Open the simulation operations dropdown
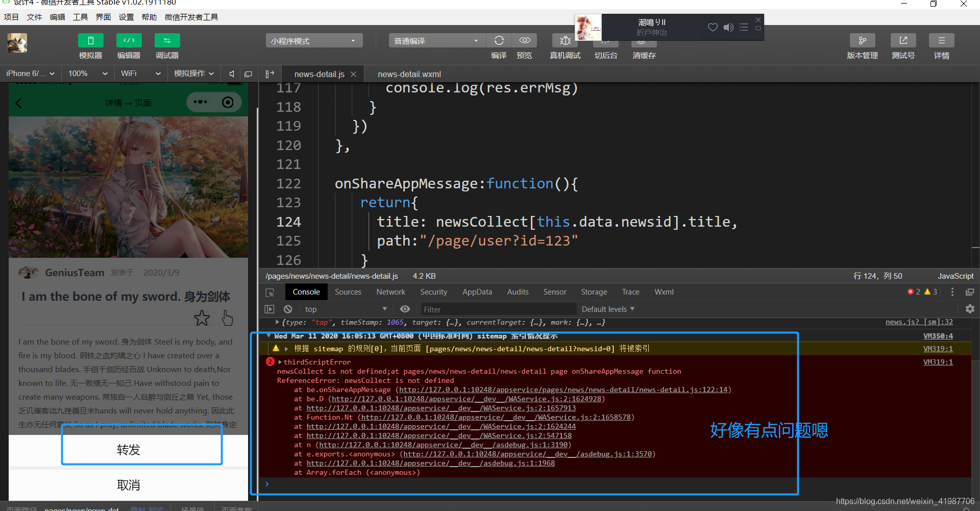The width and height of the screenshot is (980, 511). coord(194,74)
